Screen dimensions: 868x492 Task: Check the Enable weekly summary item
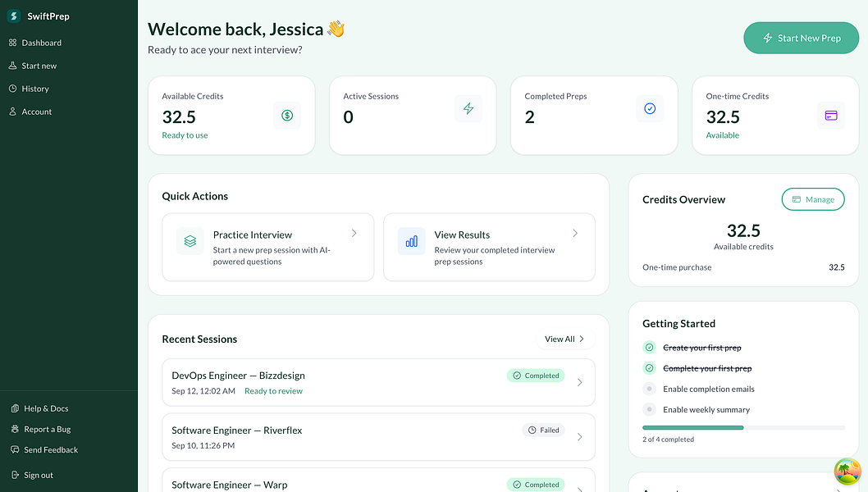click(649, 409)
